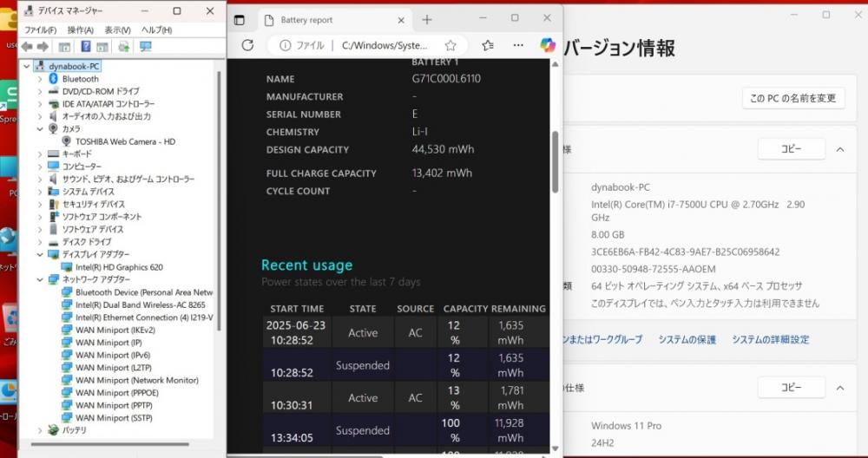Screen dimensions: 868x458
Task: Select the Intel Dual Band Wireless-AC 8265 icon
Action: tap(67, 304)
